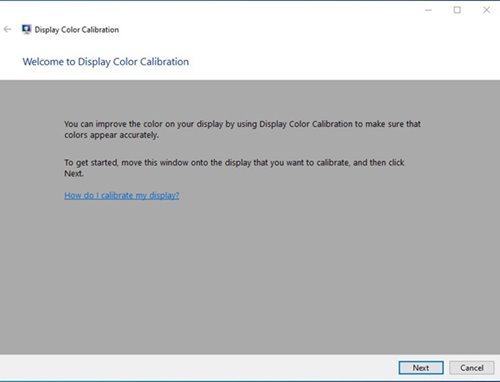Click the 'colors appear accurately.' text line

[x=112, y=135]
